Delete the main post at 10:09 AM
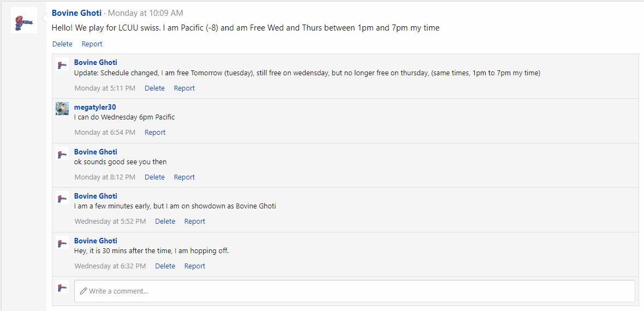The height and width of the screenshot is (311, 644). coord(62,44)
